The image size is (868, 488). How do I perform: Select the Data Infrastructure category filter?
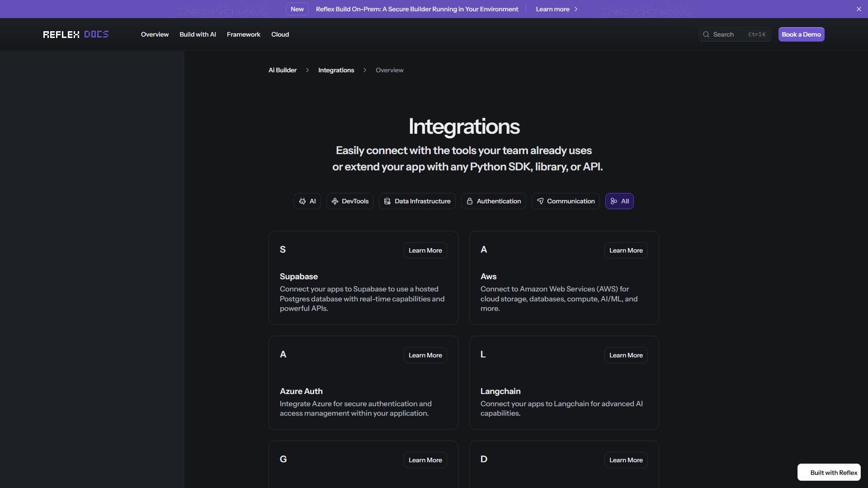point(417,201)
